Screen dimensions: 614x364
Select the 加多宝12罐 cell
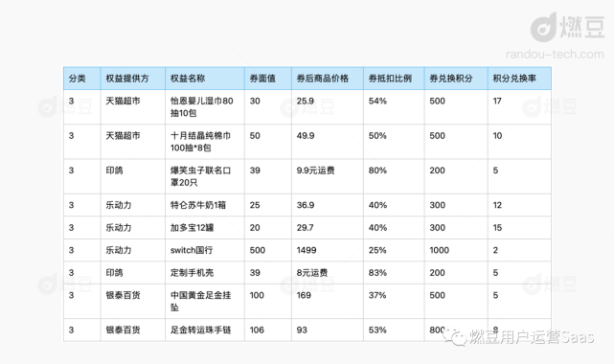[205, 228]
